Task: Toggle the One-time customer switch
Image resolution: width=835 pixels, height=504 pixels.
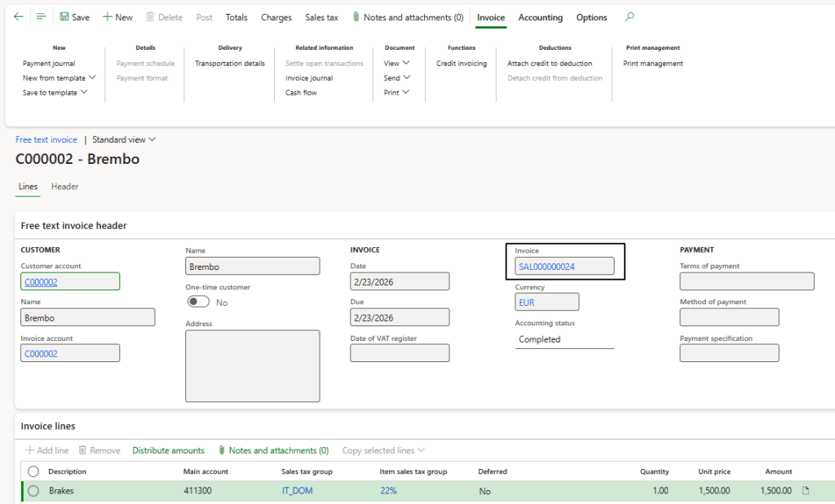Action: [x=198, y=302]
